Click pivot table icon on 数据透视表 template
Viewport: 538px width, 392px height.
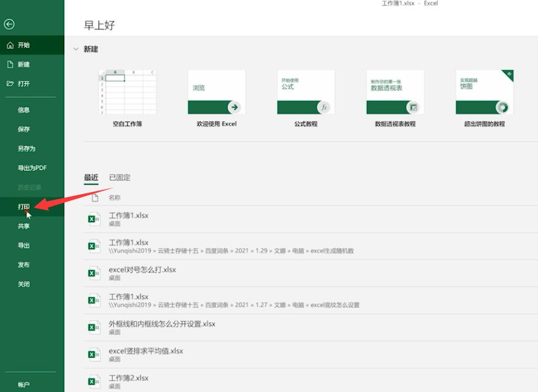click(413, 107)
